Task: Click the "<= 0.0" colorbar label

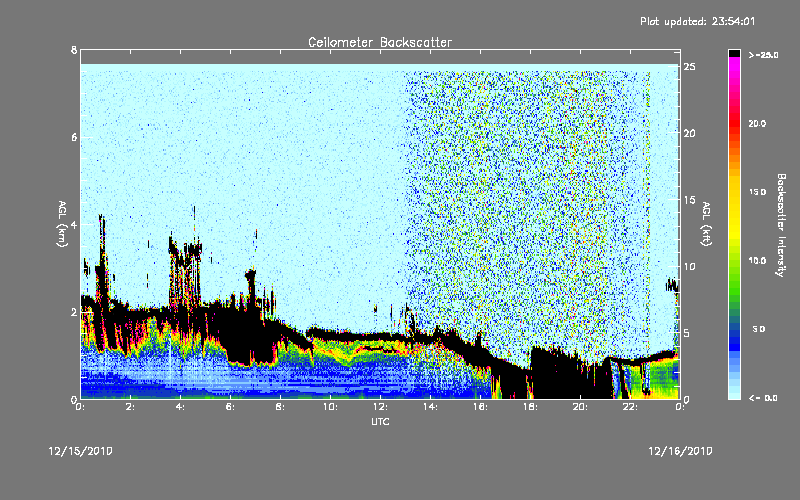Action: click(763, 398)
